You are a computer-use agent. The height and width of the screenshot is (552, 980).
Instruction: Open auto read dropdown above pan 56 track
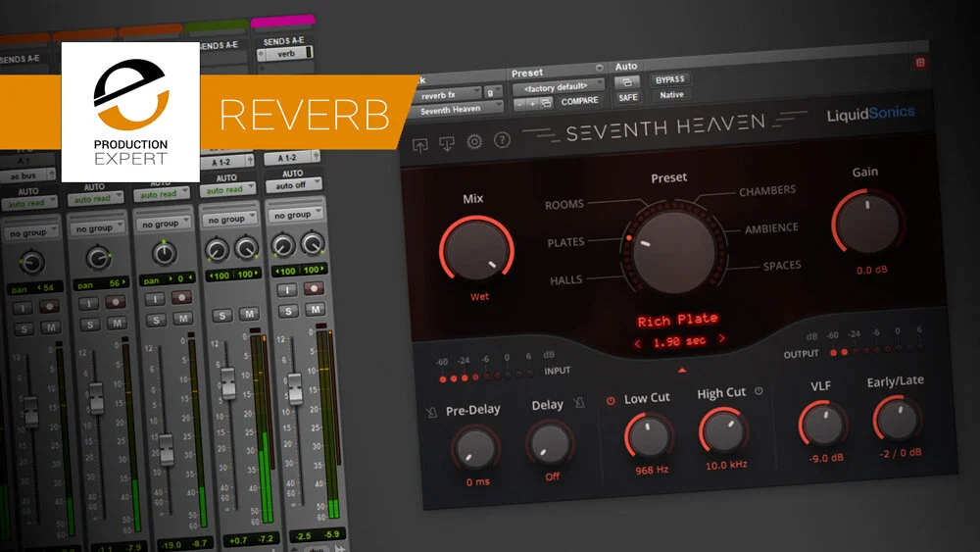tap(96, 199)
